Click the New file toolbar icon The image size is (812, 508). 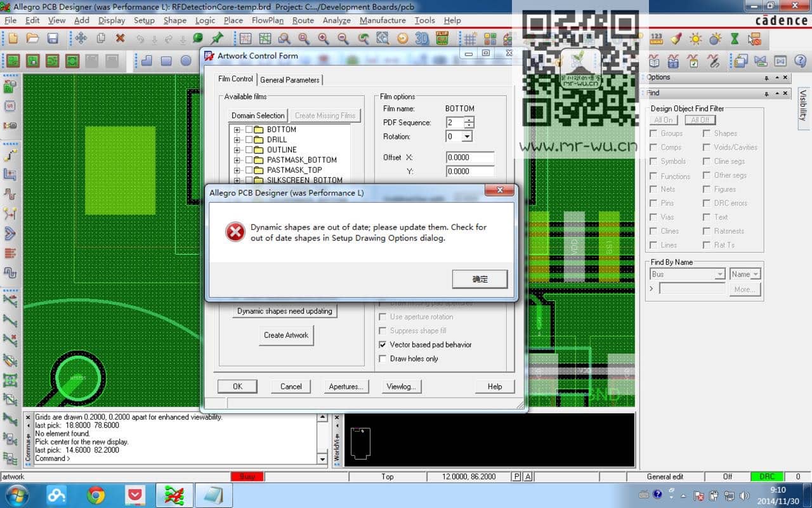pos(13,39)
